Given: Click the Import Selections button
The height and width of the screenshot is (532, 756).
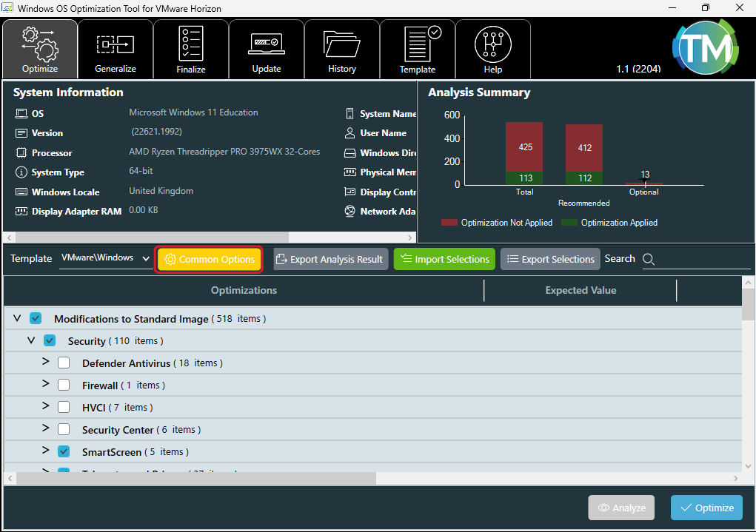Looking at the screenshot, I should 444,259.
